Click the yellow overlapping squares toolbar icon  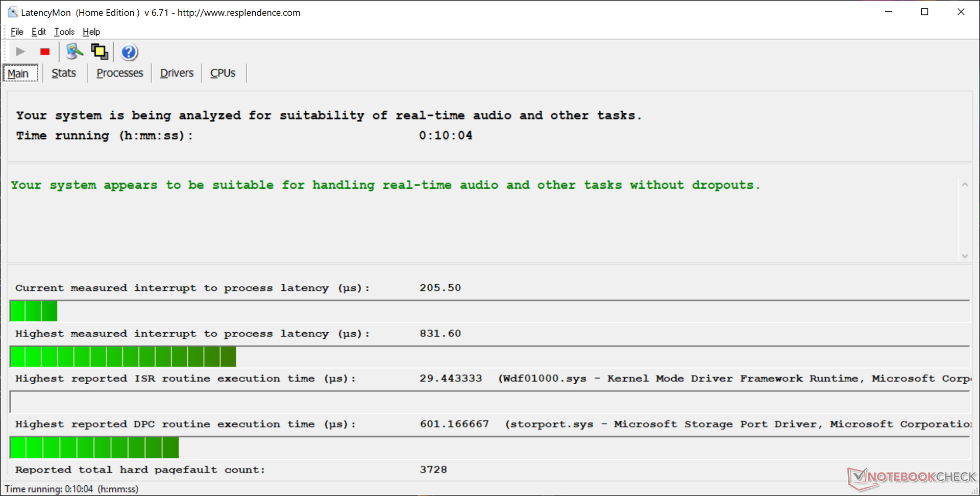pyautogui.click(x=100, y=52)
